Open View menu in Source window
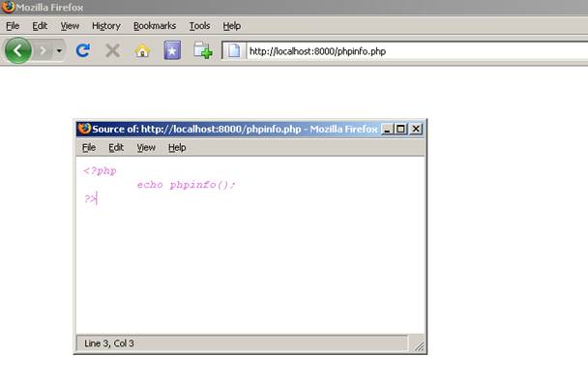Screen dimensions: 588x386 click(146, 147)
